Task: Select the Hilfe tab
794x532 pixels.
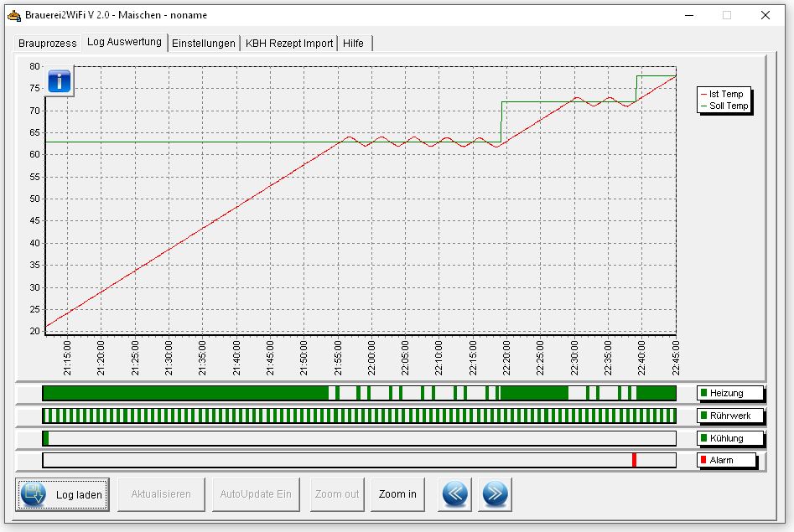Action: [353, 43]
